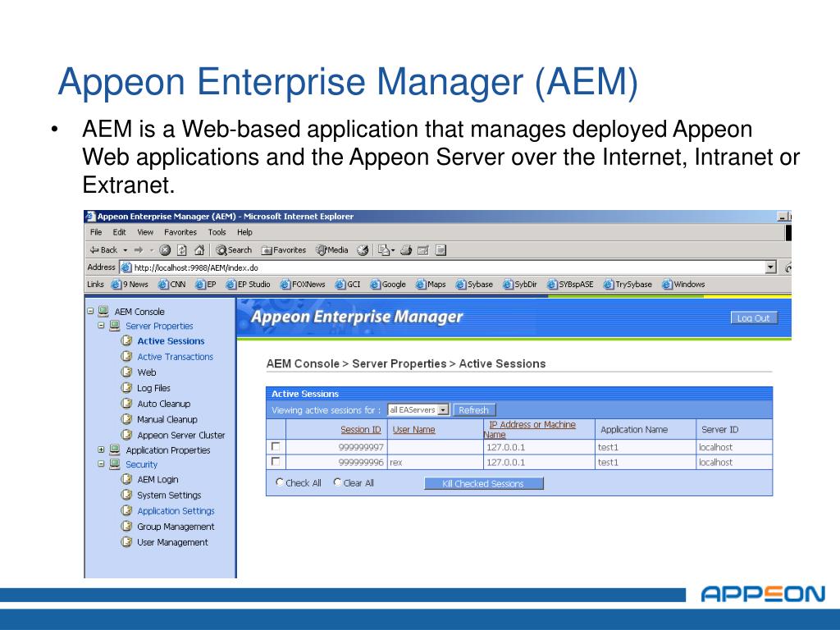Open AEM Login in the tree
Viewport: 840px width, 630px height.
pyautogui.click(x=157, y=479)
